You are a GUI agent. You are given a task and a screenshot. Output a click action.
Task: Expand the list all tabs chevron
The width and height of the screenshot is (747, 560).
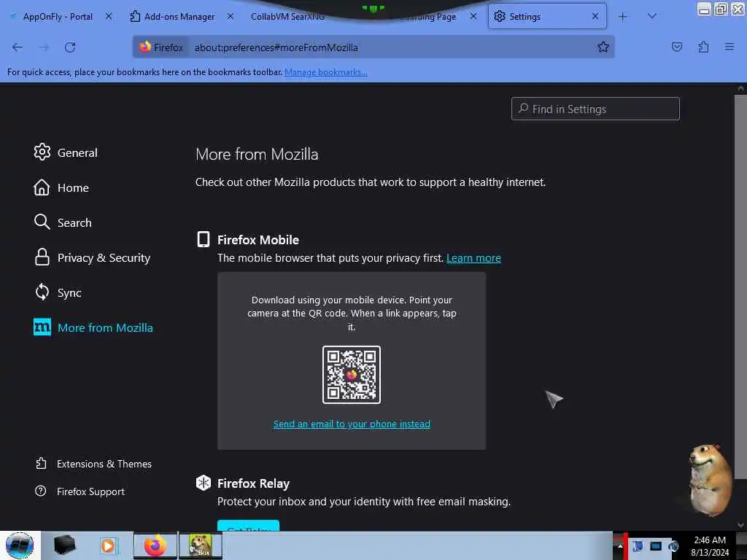[x=652, y=16]
